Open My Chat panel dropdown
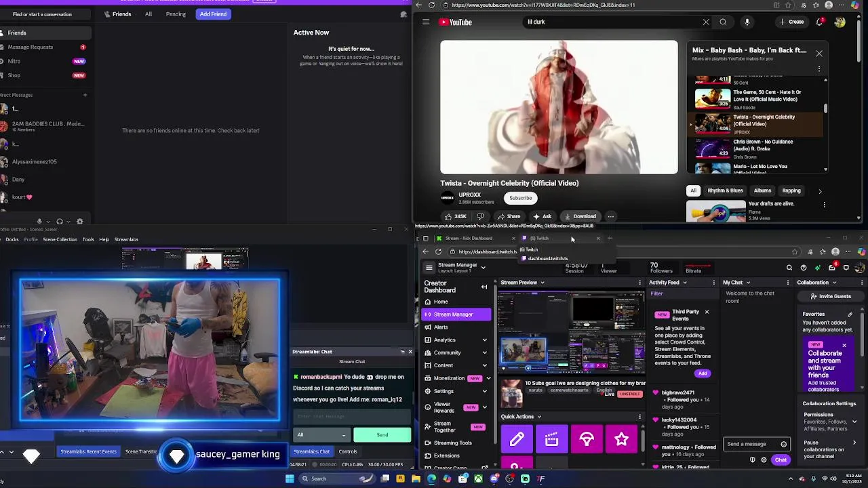The height and width of the screenshot is (488, 868). (747, 283)
